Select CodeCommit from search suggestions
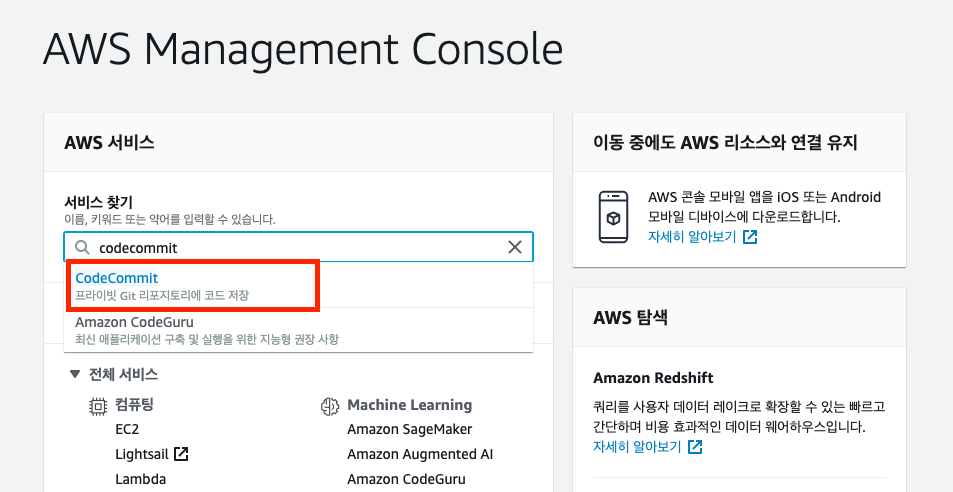 tap(298, 286)
